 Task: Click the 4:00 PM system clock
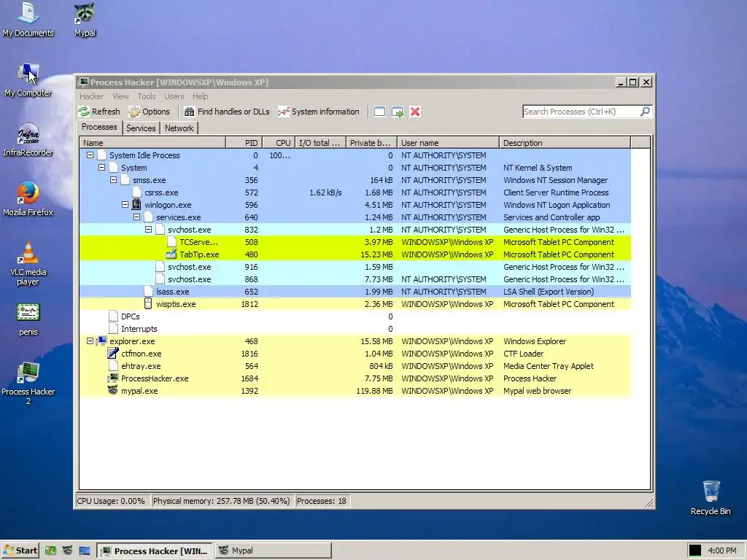point(721,551)
